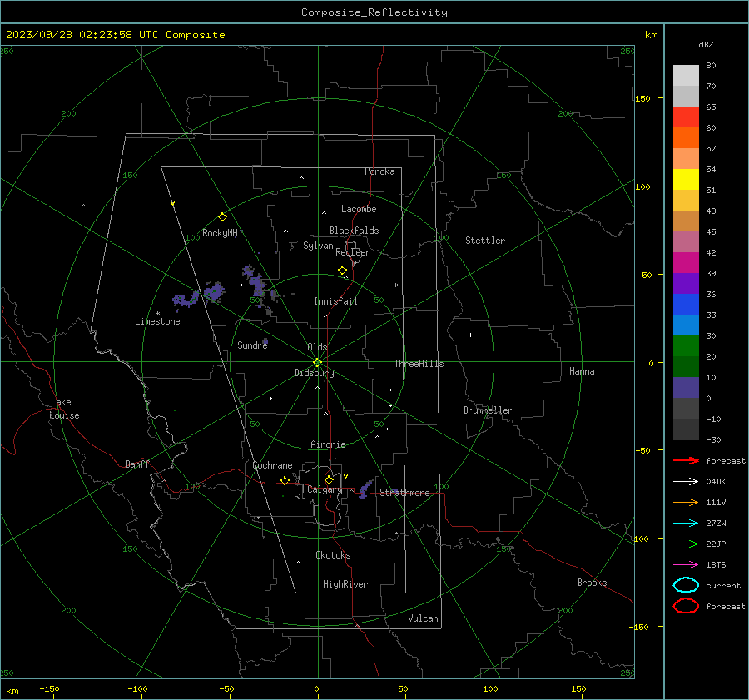The image size is (749, 700).
Task: Click the white 04DK arrow legend icon
Action: 686,481
